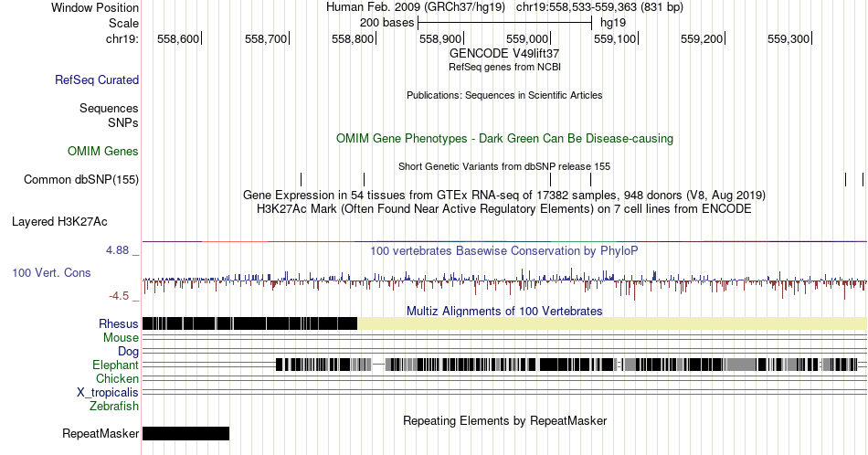Click '100 vertebrates Basewise Conservation by PhyloP'
Screen dimensions: 868x455
pyautogui.click(x=504, y=250)
